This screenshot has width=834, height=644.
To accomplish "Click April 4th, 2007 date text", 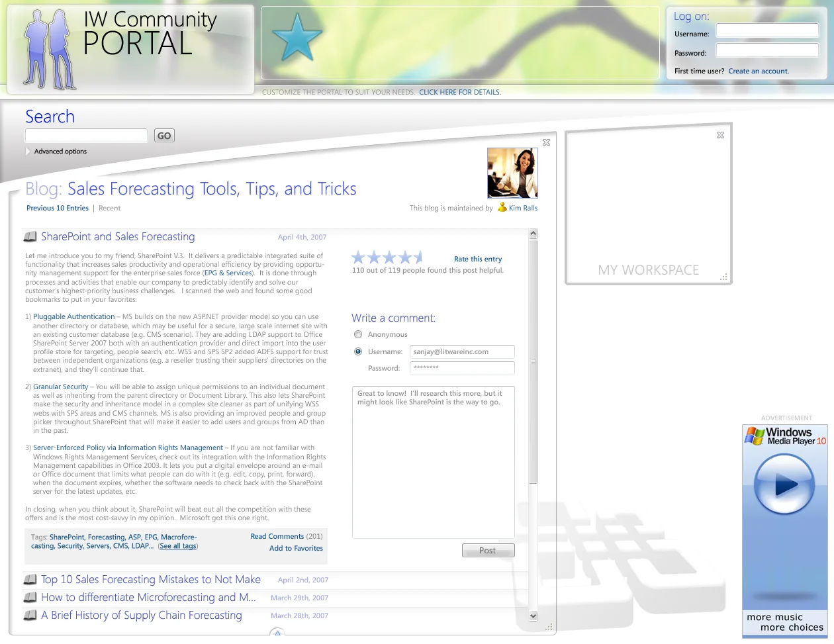I will tap(302, 237).
